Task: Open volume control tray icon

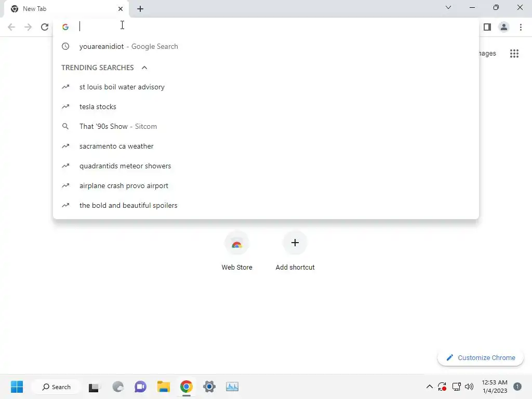Action: point(469,387)
